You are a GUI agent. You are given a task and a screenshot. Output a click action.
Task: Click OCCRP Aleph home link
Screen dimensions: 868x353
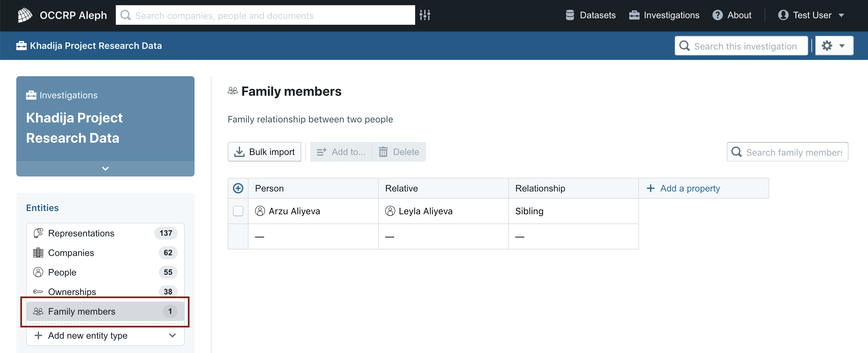coord(62,15)
